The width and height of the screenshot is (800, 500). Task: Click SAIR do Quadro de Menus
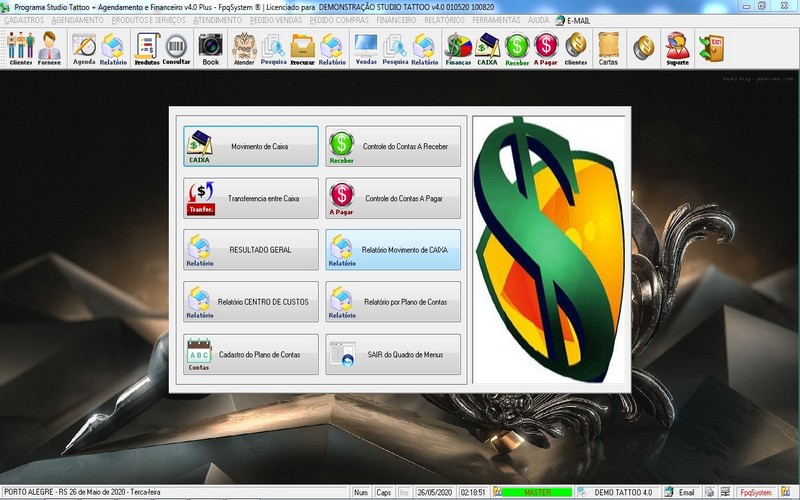coord(393,354)
